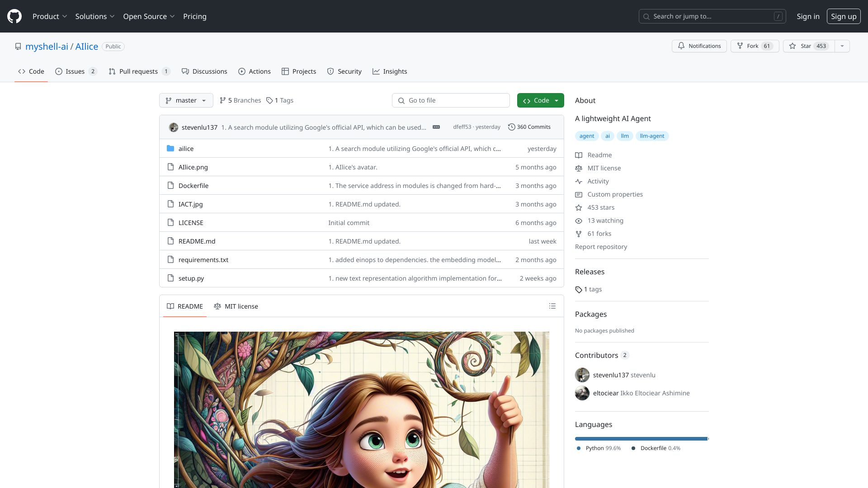Switch to the Issues tab
The image size is (868, 488).
tap(76, 71)
